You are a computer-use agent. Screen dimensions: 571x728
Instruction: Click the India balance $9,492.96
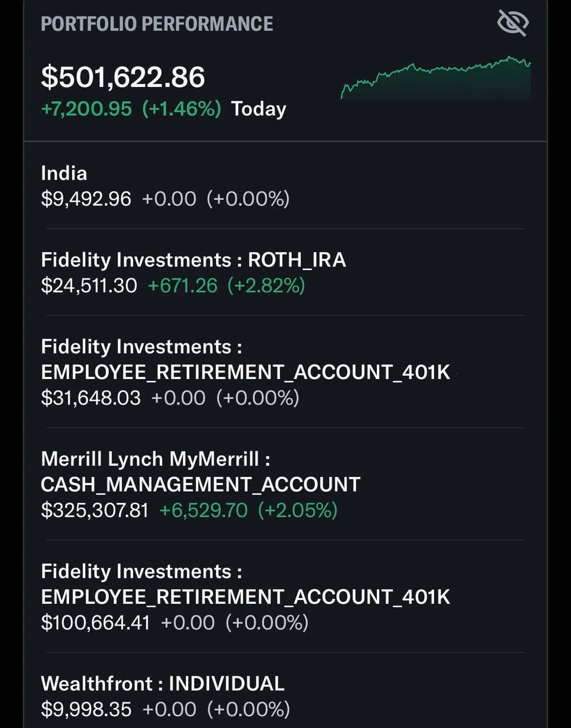point(86,199)
